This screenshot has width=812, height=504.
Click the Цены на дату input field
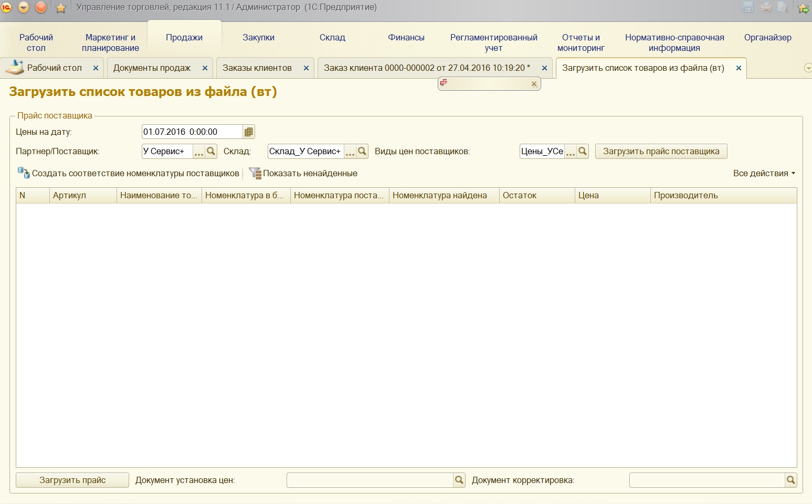(192, 132)
